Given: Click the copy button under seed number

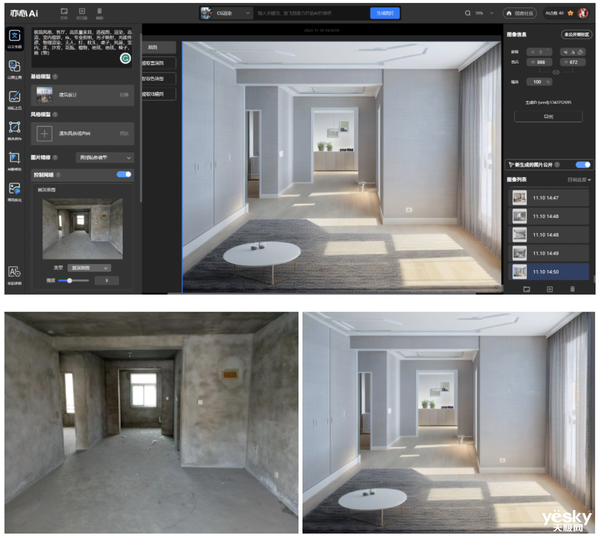Looking at the screenshot, I should (x=548, y=116).
